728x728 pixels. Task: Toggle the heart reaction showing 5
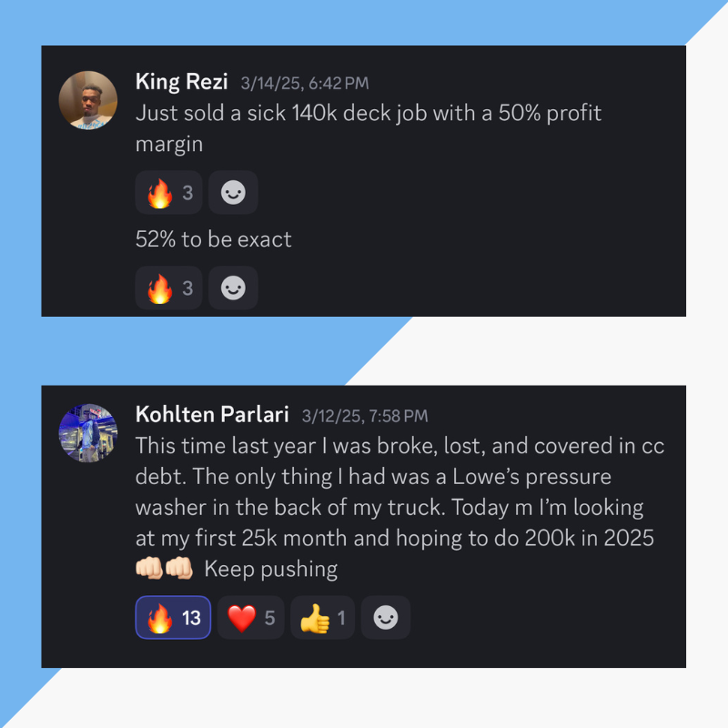[x=251, y=618]
